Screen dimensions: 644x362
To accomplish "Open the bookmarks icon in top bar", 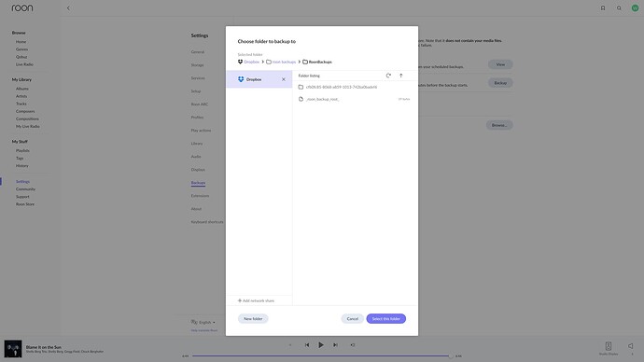I will [x=603, y=7].
